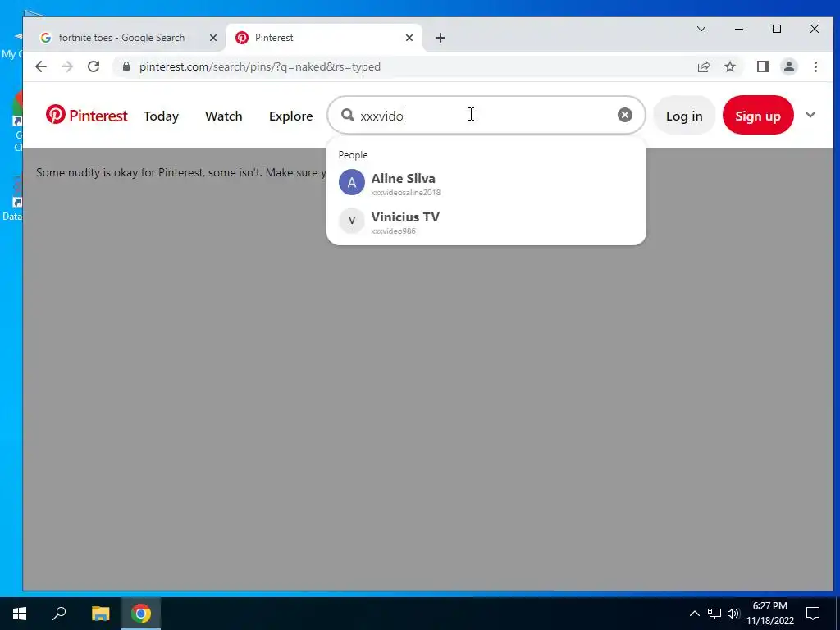Viewport: 840px width, 630px height.
Task: Reload the current page
Action: point(94,67)
